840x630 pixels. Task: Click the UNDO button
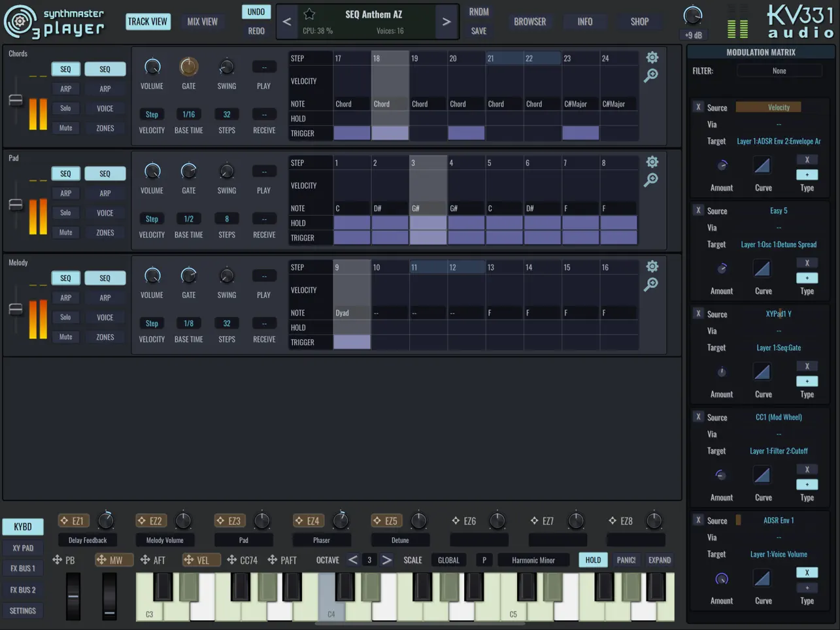pyautogui.click(x=256, y=12)
